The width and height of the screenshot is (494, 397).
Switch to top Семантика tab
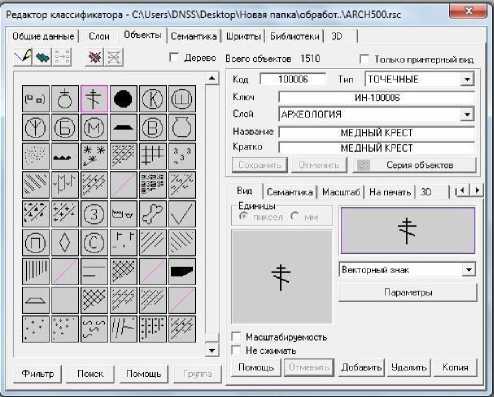(x=194, y=36)
